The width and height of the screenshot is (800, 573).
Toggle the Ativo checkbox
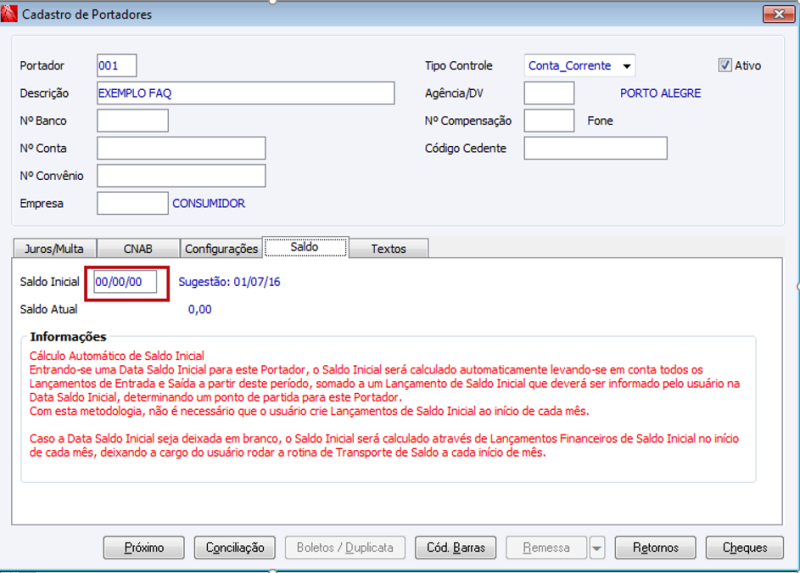(724, 65)
